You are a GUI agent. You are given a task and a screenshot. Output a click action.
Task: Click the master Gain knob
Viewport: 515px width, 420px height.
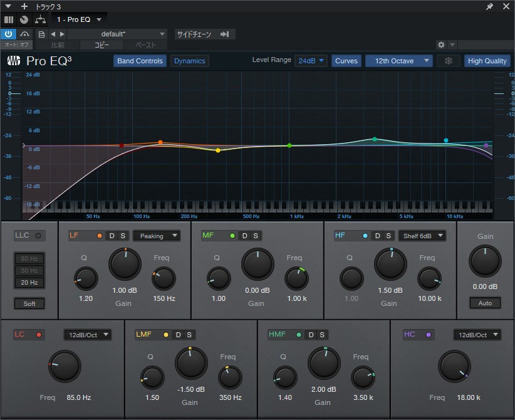(485, 261)
